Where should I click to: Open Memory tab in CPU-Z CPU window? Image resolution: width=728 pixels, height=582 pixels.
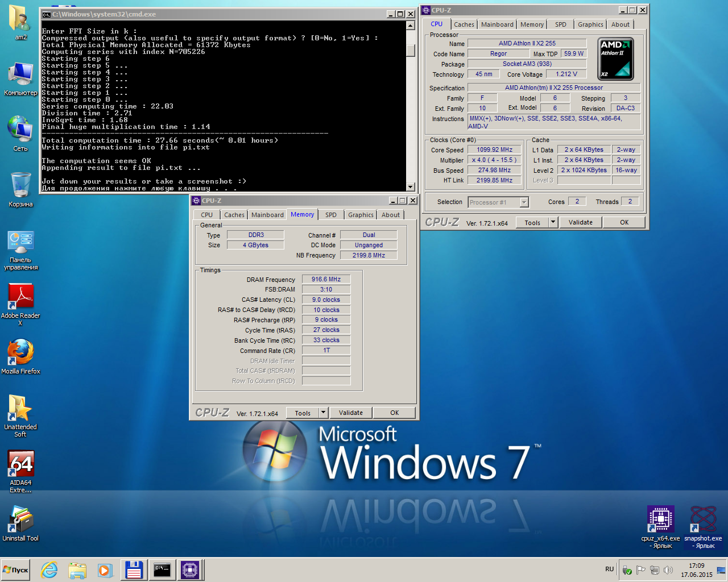tap(532, 24)
